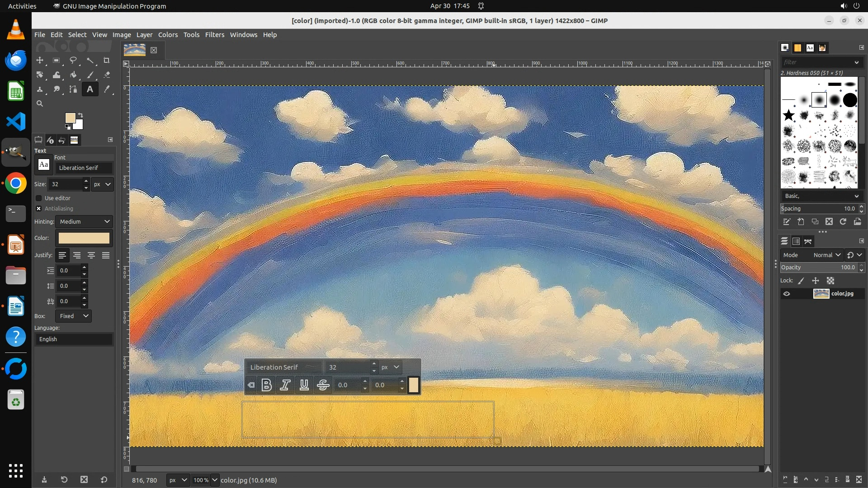Open the Filters menu
The height and width of the screenshot is (488, 868).
(214, 35)
